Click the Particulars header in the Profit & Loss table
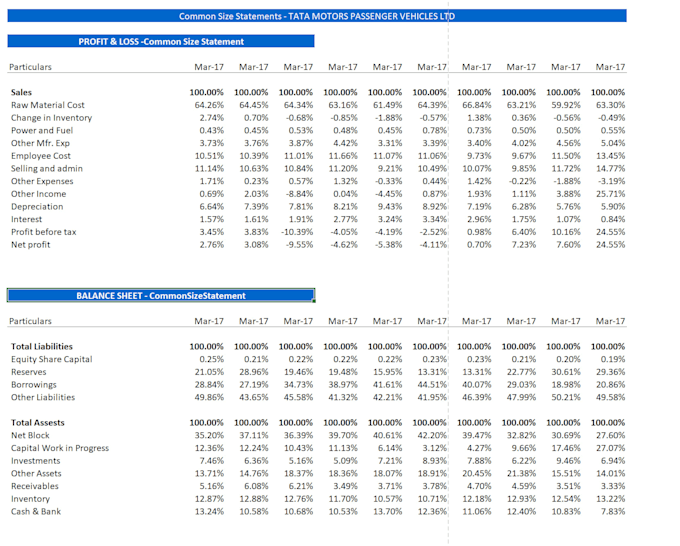The height and width of the screenshot is (546, 680). (30, 67)
